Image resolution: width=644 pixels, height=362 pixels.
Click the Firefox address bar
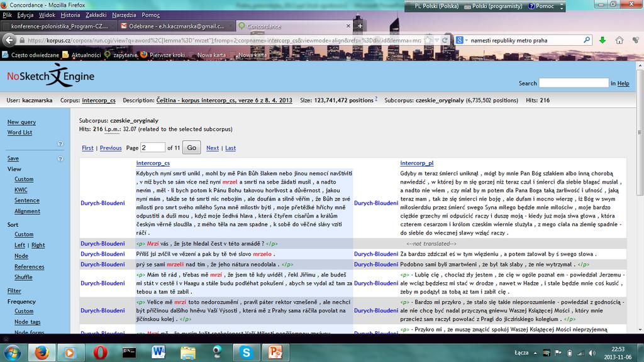[x=224, y=40]
